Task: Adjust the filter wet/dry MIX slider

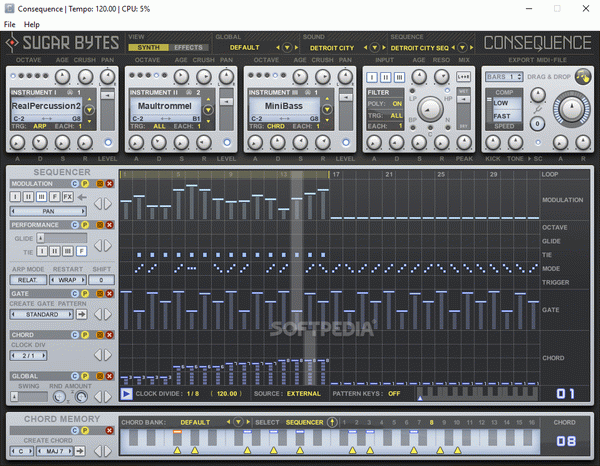Action: (464, 99)
